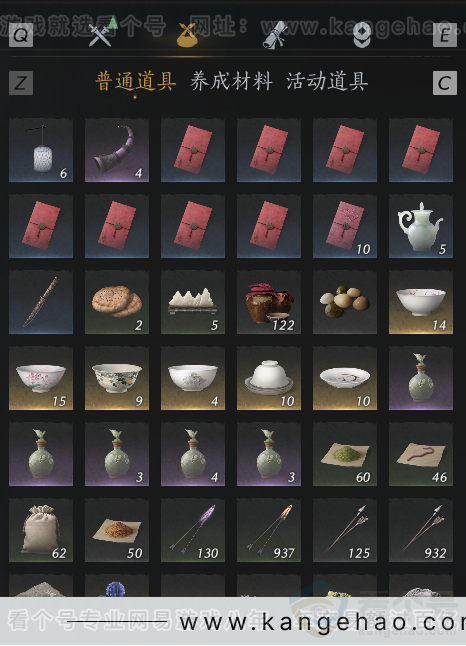Select the dark dagger item
The image size is (466, 646).
click(x=41, y=302)
